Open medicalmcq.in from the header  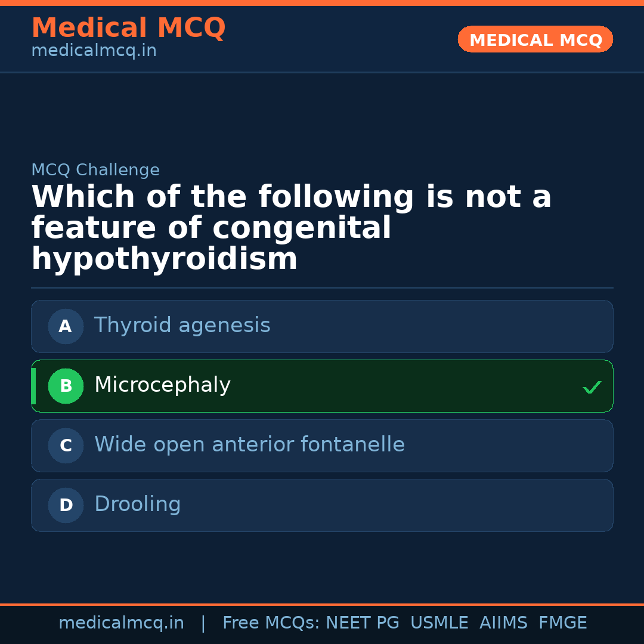click(x=94, y=51)
